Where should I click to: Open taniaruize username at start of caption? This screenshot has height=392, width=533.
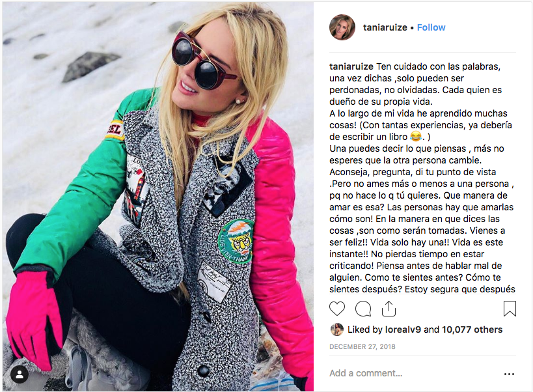click(351, 66)
